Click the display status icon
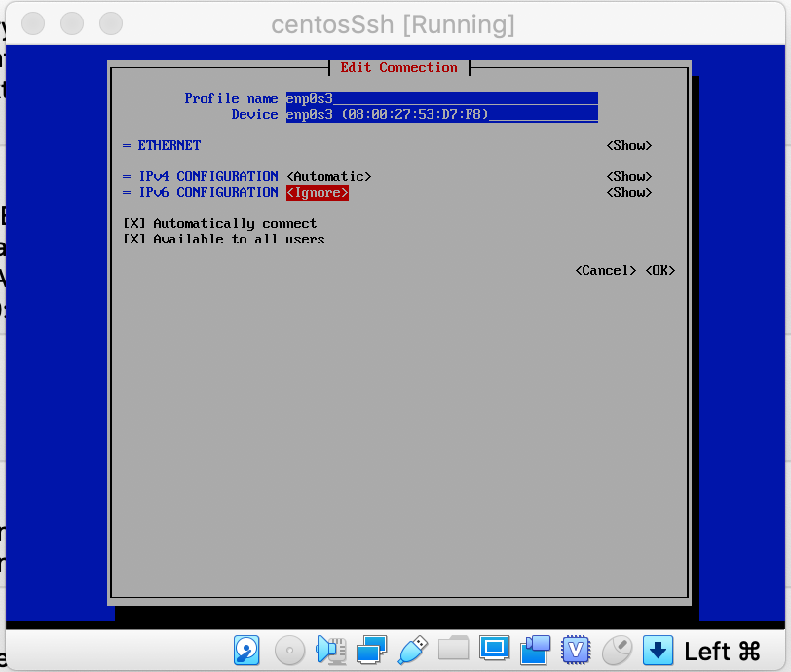Viewport: 791px width, 672px height. pos(495,651)
